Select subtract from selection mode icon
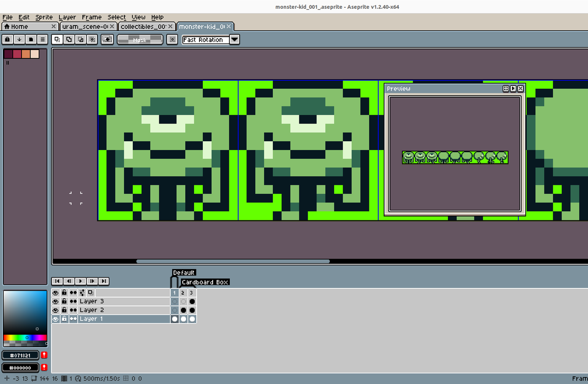The image size is (588, 384). click(80, 39)
